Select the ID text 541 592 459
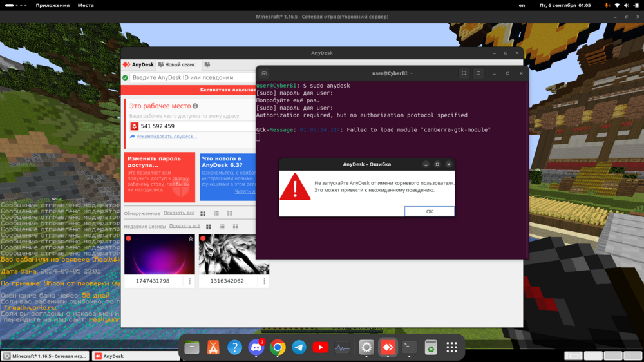Screen dimensions: 644x362 click(157, 126)
